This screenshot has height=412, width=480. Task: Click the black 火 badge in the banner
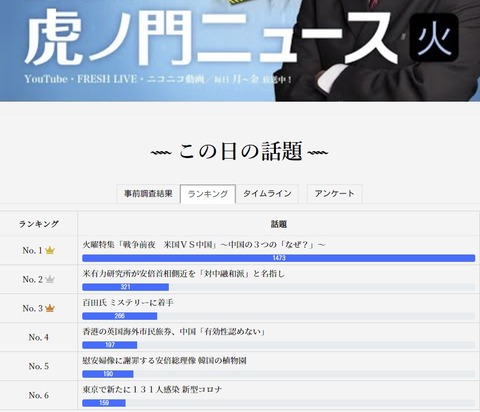(x=434, y=37)
